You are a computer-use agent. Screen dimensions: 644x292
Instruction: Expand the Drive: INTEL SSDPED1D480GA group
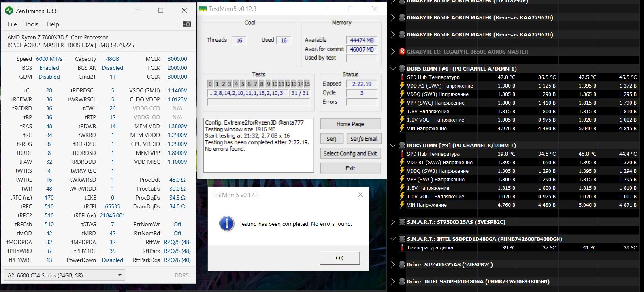(392, 281)
